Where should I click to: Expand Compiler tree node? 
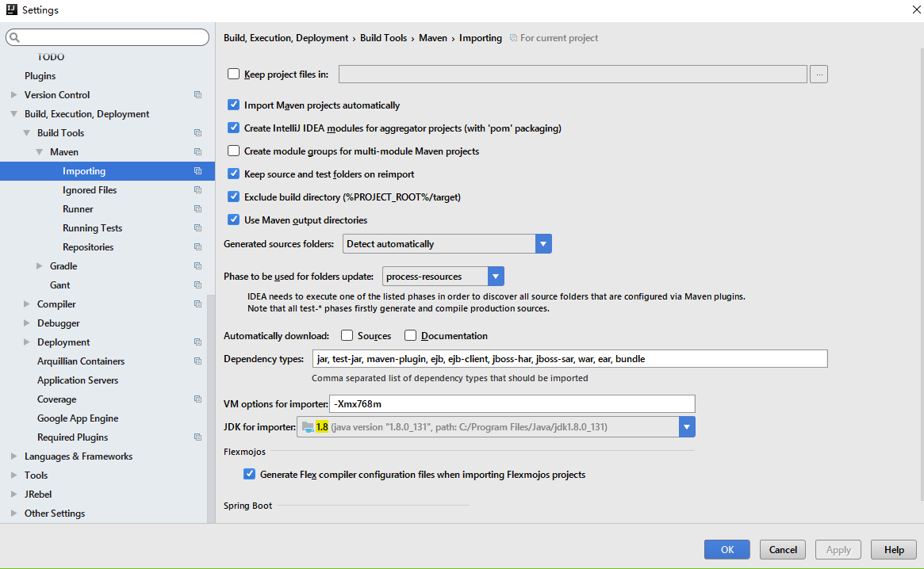(26, 304)
